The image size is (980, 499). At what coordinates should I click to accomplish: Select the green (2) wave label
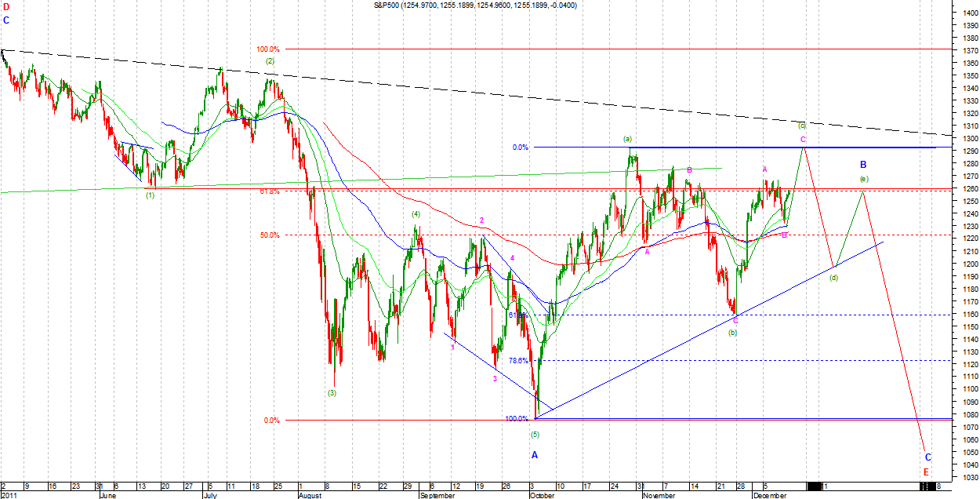[270, 60]
